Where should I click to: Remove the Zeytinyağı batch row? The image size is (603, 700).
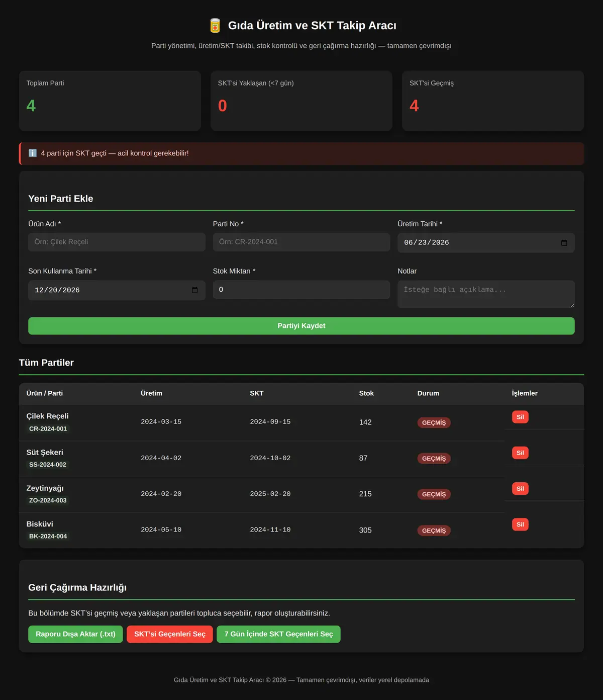click(520, 488)
